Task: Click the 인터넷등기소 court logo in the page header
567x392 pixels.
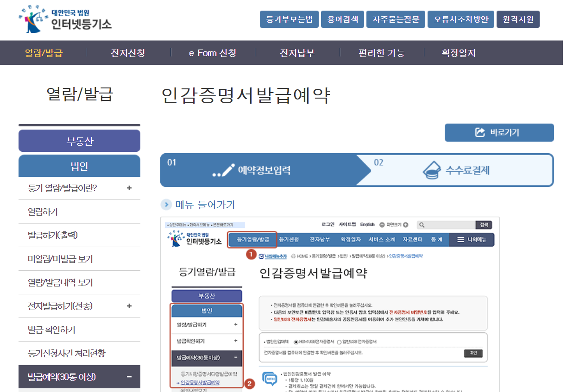Action: tap(65, 19)
